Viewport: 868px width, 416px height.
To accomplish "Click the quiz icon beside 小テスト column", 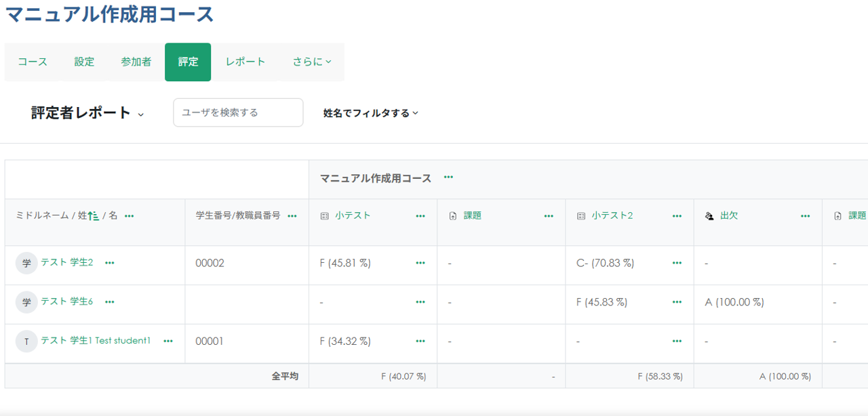I will pos(324,216).
